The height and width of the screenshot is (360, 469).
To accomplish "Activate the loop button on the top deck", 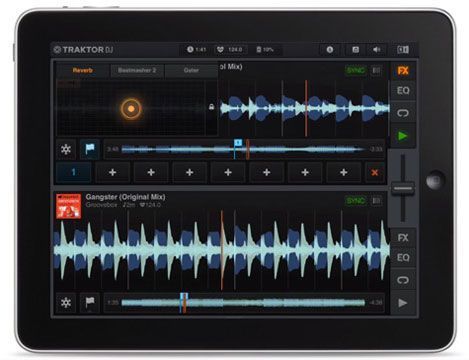I will click(x=403, y=113).
